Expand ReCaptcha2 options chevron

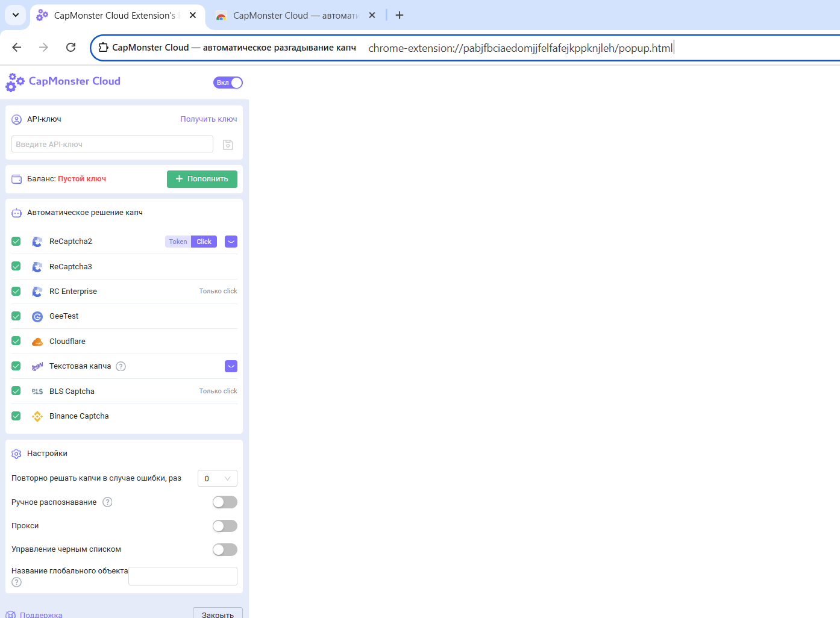coord(231,242)
